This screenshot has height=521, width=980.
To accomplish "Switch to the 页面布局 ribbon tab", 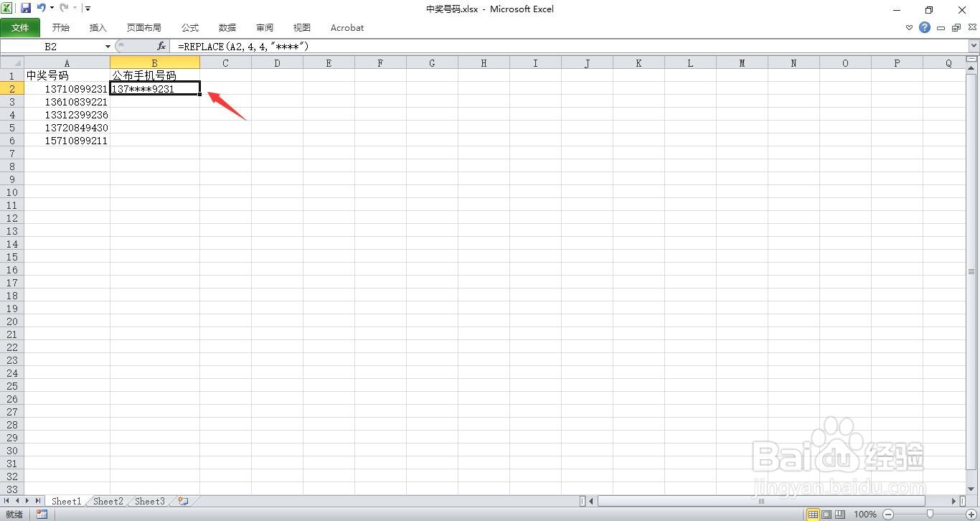I will (144, 27).
